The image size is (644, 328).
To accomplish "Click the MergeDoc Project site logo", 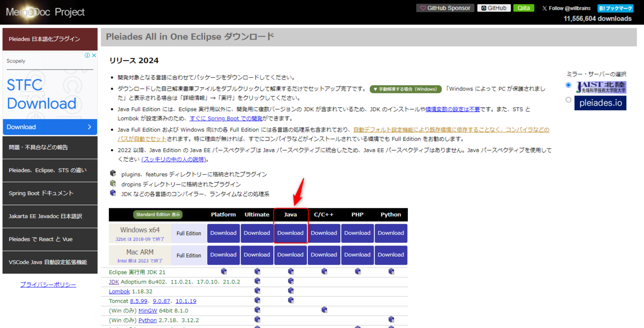I will [x=45, y=12].
